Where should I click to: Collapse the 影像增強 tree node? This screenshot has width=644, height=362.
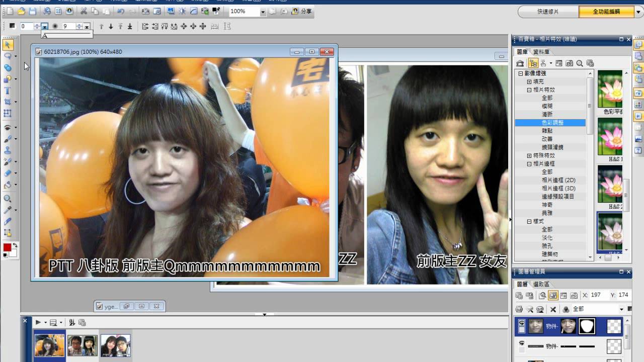click(521, 73)
